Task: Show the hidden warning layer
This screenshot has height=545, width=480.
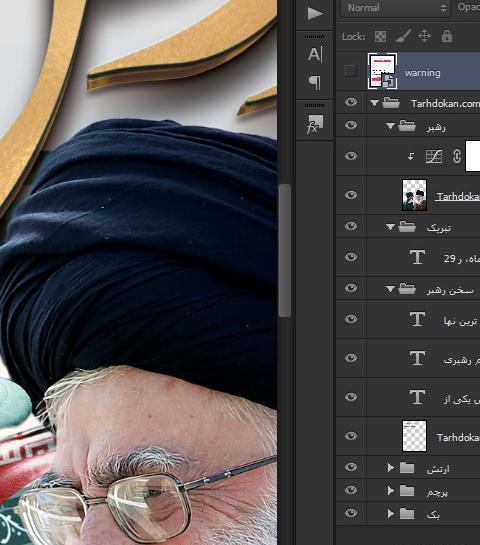Action: pyautogui.click(x=350, y=71)
